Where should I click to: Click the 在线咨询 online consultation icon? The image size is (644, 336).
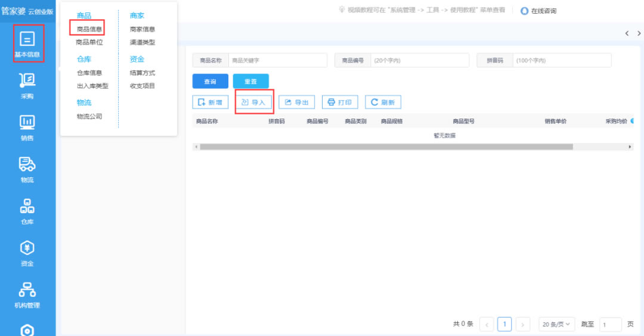tap(524, 11)
